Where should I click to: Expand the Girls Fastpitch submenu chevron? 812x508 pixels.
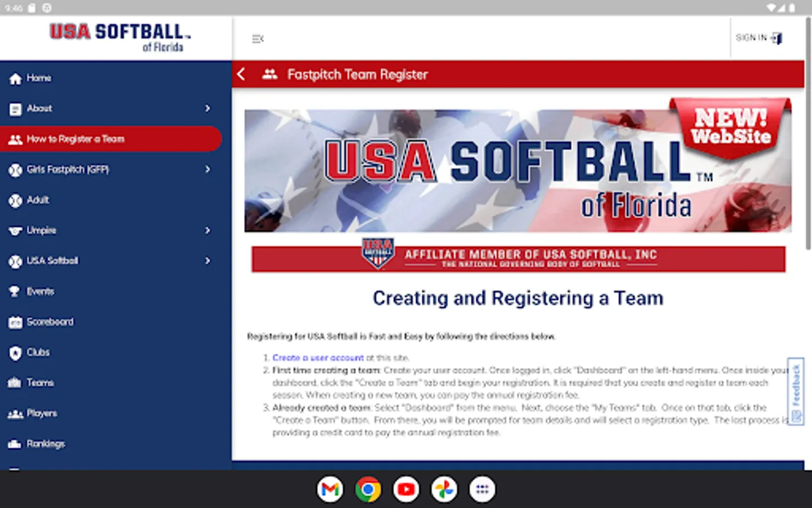[x=208, y=169]
